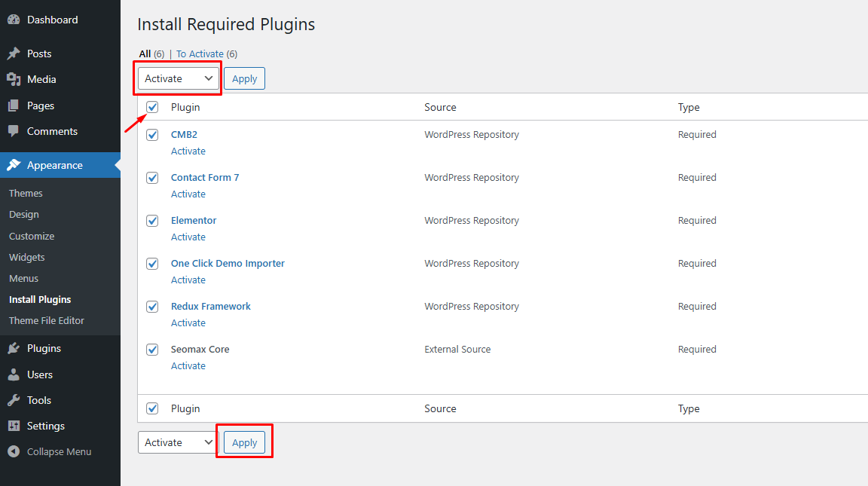Click Activate under Elementor
The width and height of the screenshot is (868, 486).
tap(188, 237)
